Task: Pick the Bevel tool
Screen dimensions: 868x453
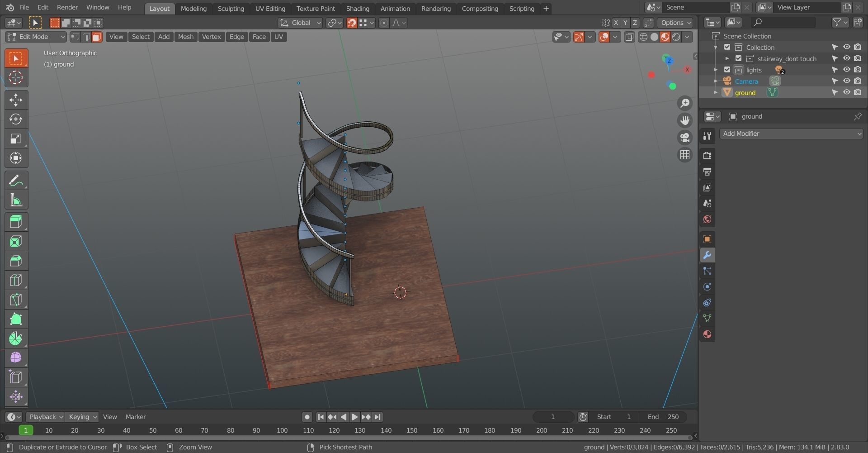Action: tap(16, 261)
